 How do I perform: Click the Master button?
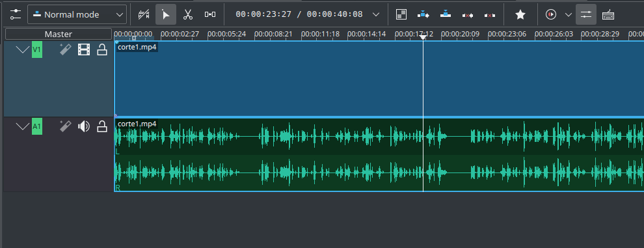click(59, 34)
